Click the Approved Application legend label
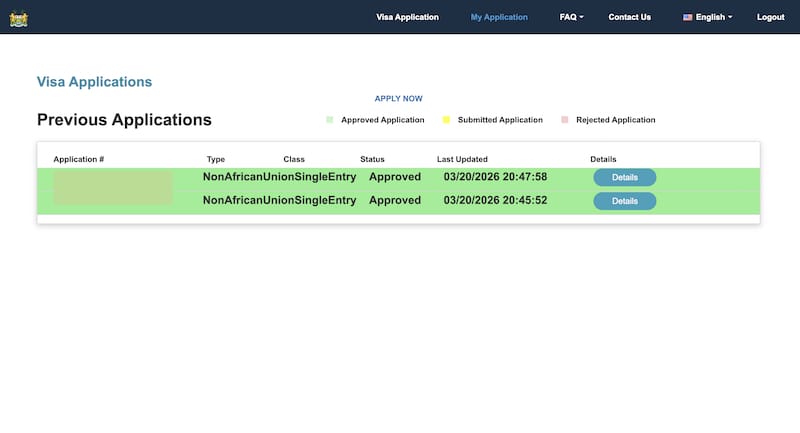 pos(383,120)
